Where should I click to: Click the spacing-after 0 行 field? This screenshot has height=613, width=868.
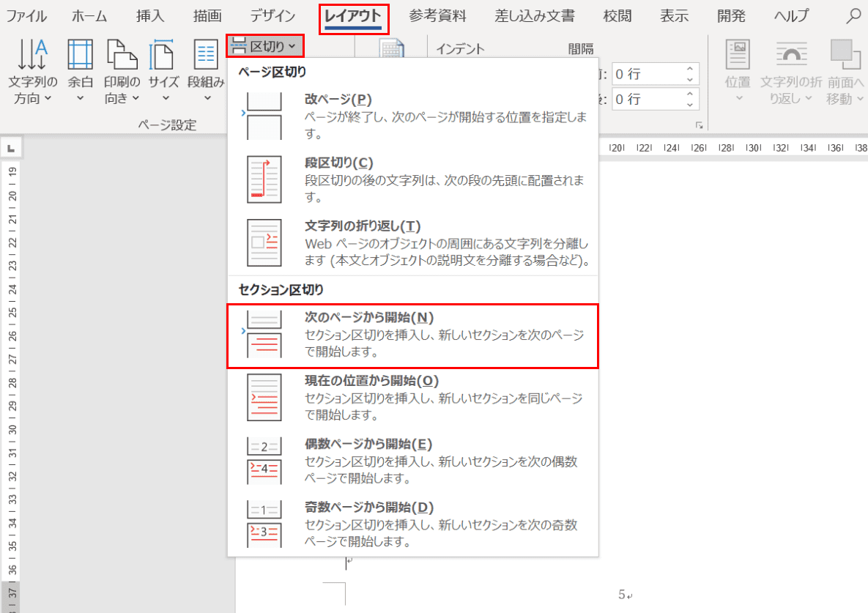(x=647, y=100)
